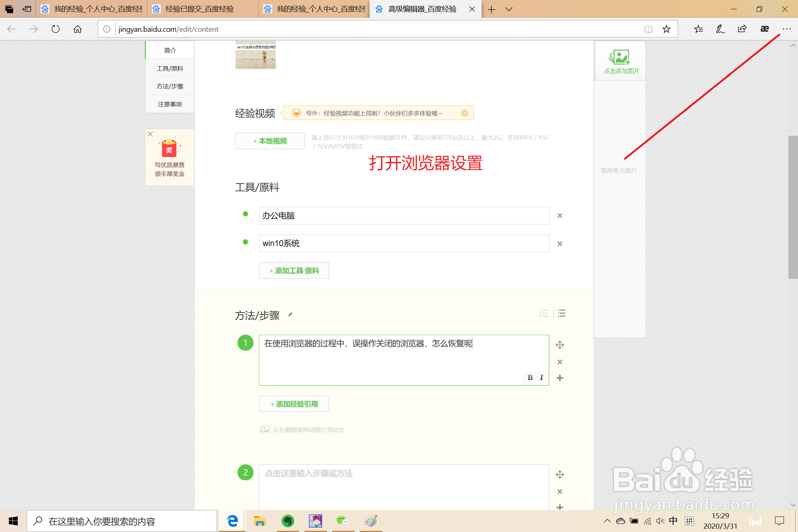Click the pencil edit icon next to 方法/步骤
This screenshot has width=798, height=532.
(290, 315)
